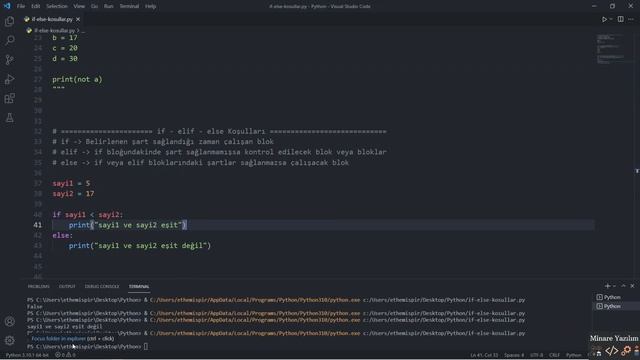Open the View menu
Image resolution: width=640 pixels, height=360 pixels.
(79, 6)
